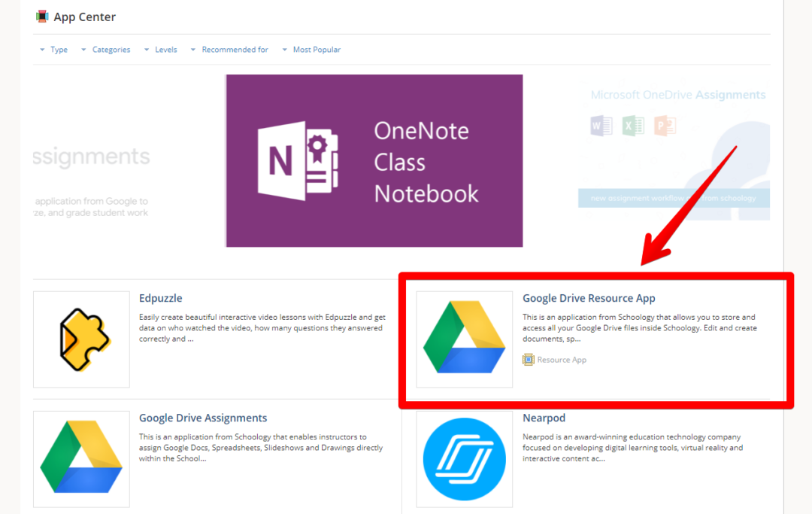Image resolution: width=812 pixels, height=514 pixels.
Task: Select the Google Drive Assignments title
Action: tap(203, 418)
